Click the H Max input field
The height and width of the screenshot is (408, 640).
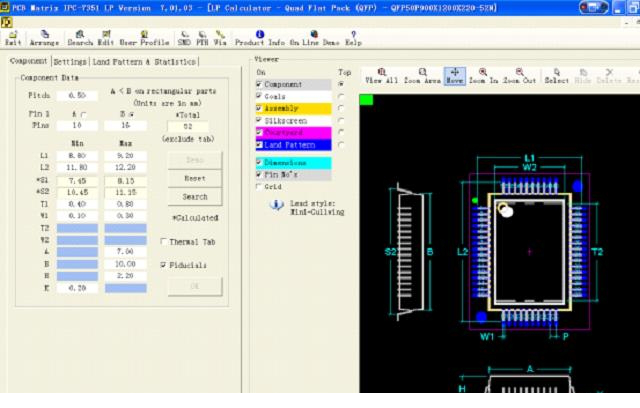coord(125,276)
